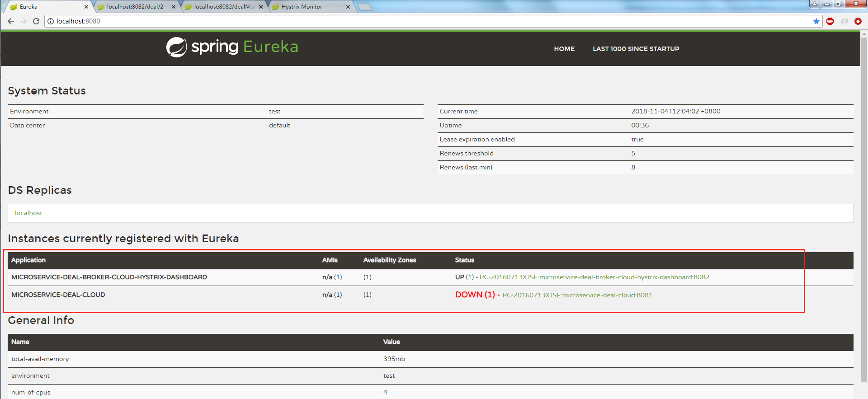Open the microservice-deal-cloud:8081 instance link
Image resolution: width=868 pixels, height=399 pixels.
tap(577, 295)
